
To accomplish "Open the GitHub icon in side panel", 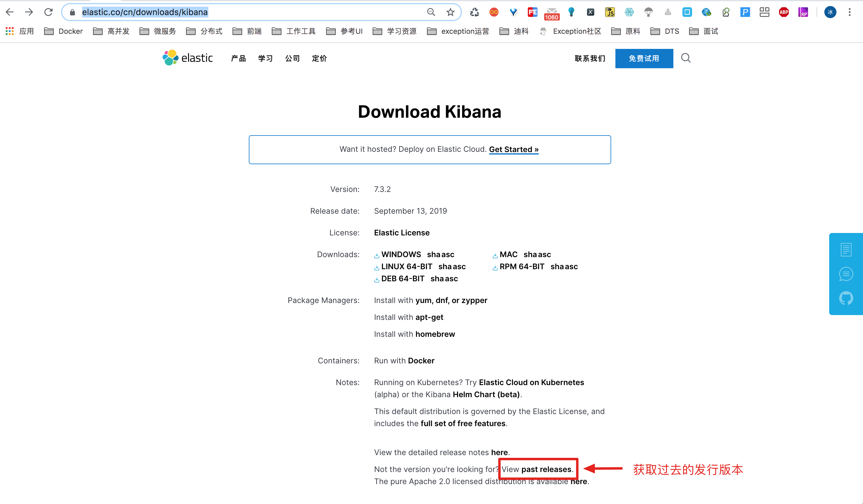I will coord(846,298).
